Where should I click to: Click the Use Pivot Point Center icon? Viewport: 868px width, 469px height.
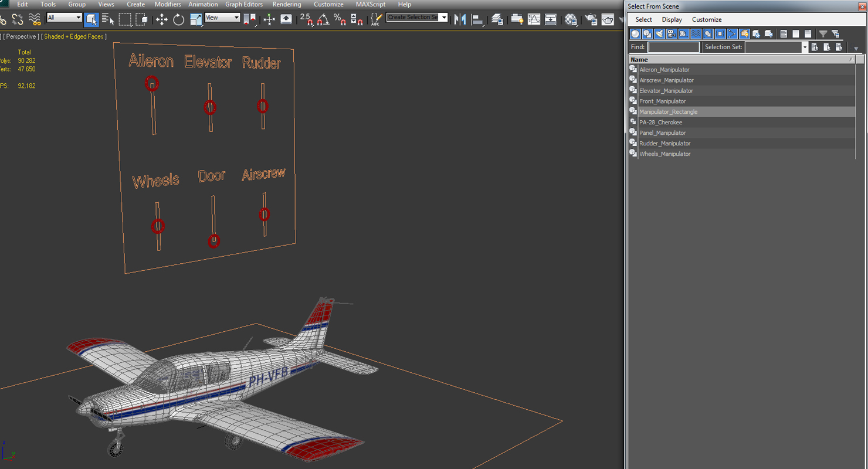[x=249, y=19]
